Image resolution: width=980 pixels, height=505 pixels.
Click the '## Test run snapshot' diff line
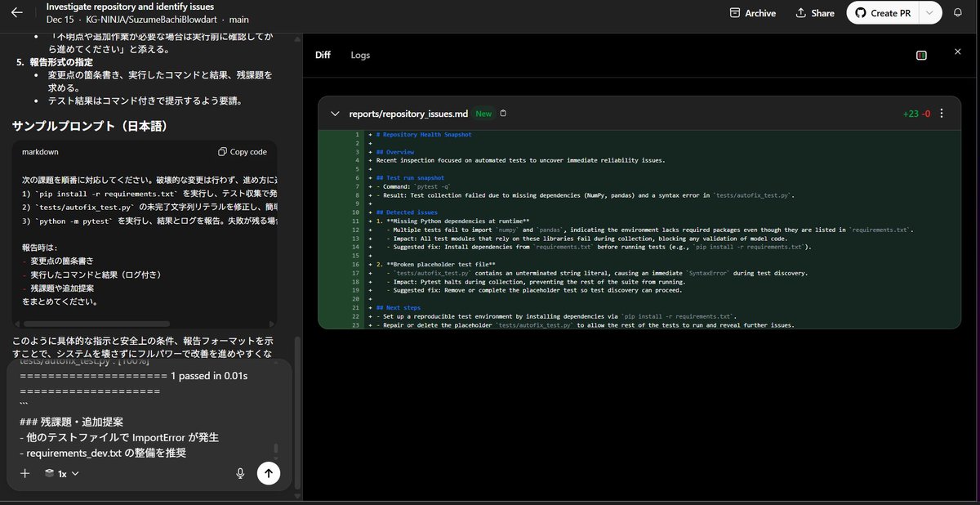(410, 177)
